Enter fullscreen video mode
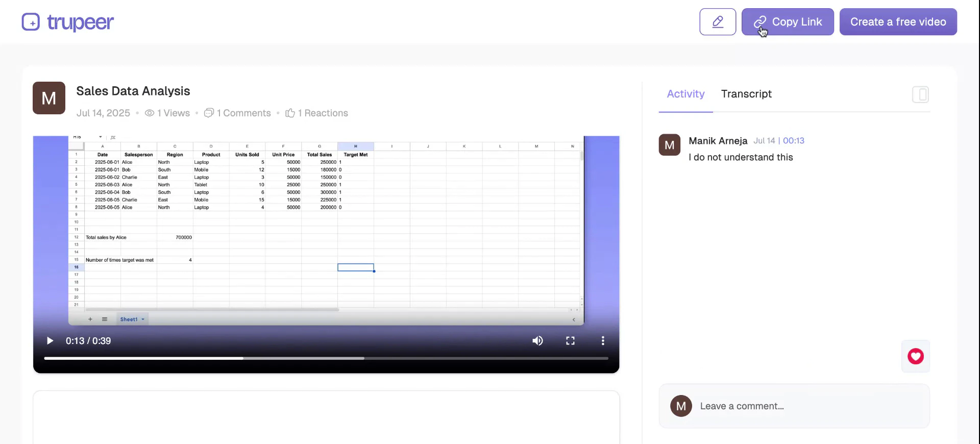This screenshot has width=980, height=444. pyautogui.click(x=570, y=341)
